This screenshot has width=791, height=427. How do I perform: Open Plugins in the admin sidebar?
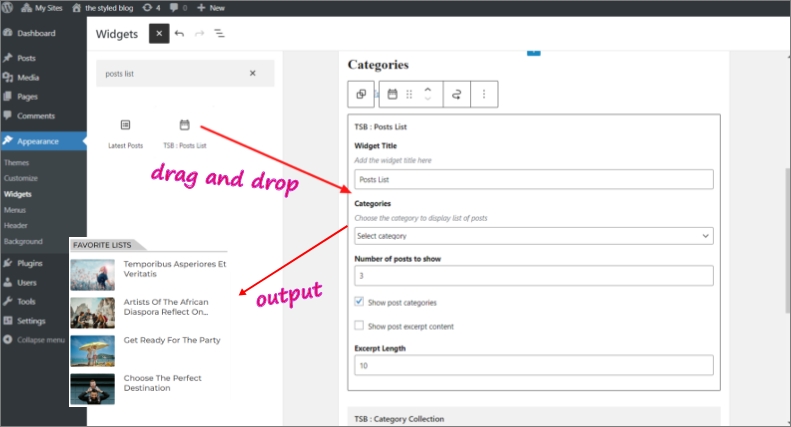pyautogui.click(x=30, y=263)
